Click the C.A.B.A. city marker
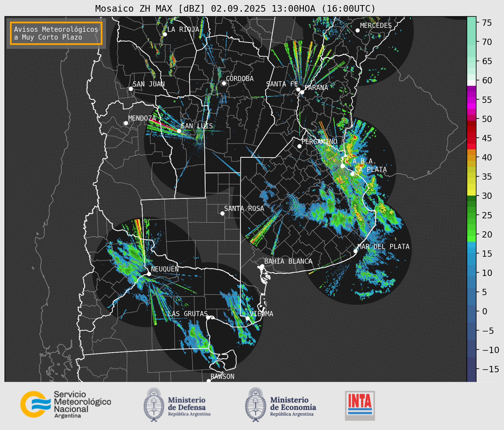 coord(343,166)
